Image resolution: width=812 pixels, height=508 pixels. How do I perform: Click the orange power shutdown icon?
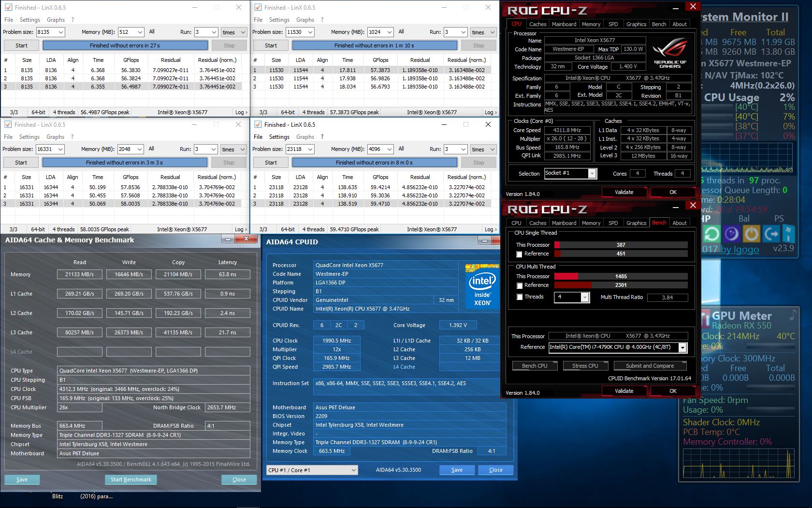pyautogui.click(x=751, y=234)
